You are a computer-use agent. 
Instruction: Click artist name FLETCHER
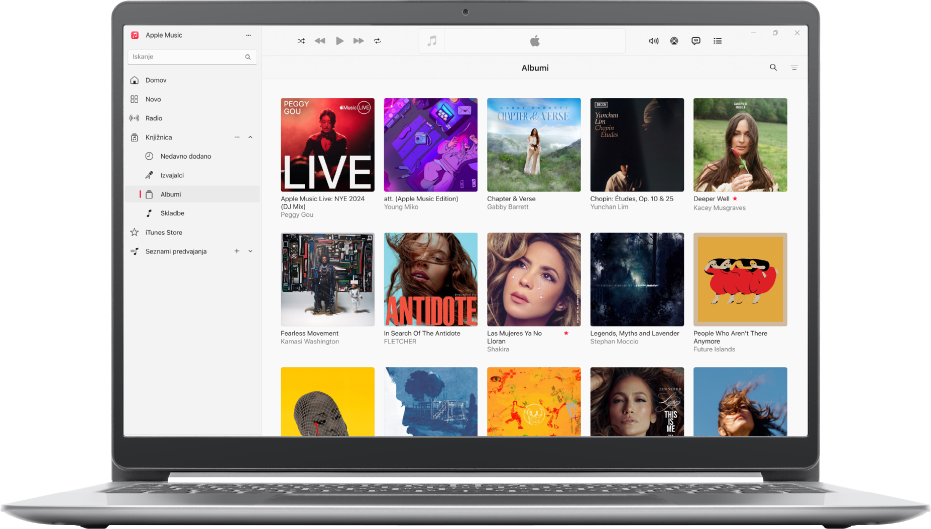pos(400,341)
